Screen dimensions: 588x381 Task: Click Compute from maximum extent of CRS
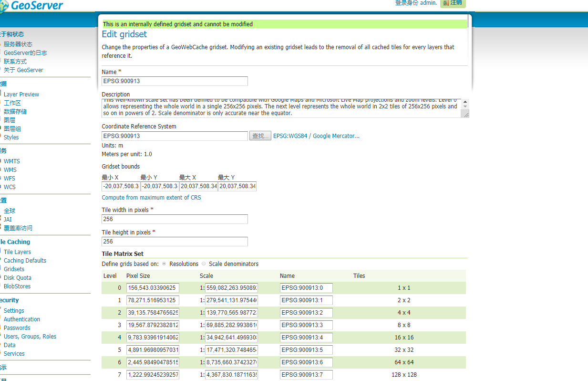coord(151,198)
